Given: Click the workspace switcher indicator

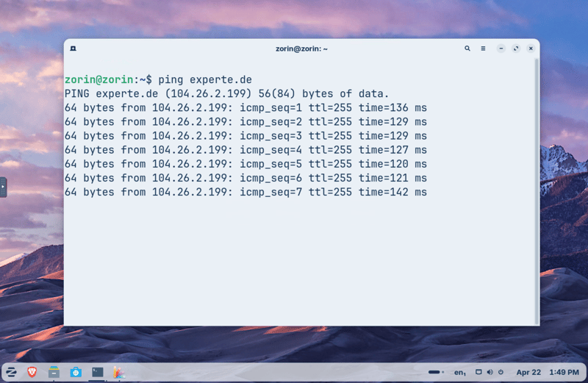Looking at the screenshot, I should coord(434,372).
